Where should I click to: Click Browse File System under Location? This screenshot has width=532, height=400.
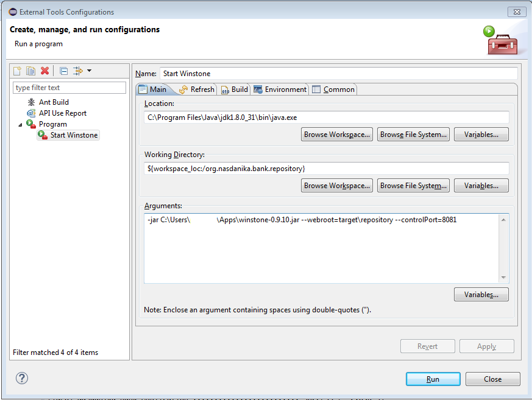pyautogui.click(x=413, y=134)
